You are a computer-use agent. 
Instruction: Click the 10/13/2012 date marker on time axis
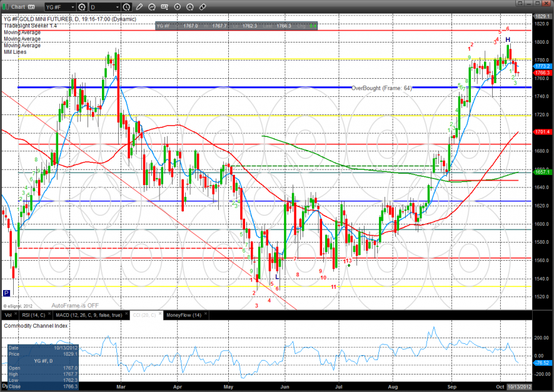click(x=518, y=388)
